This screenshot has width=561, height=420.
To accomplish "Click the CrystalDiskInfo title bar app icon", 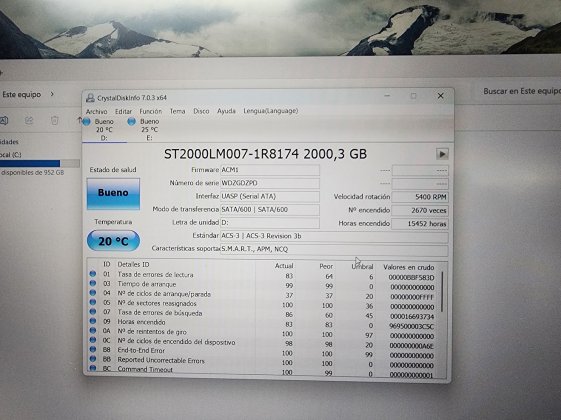I will 90,97.
